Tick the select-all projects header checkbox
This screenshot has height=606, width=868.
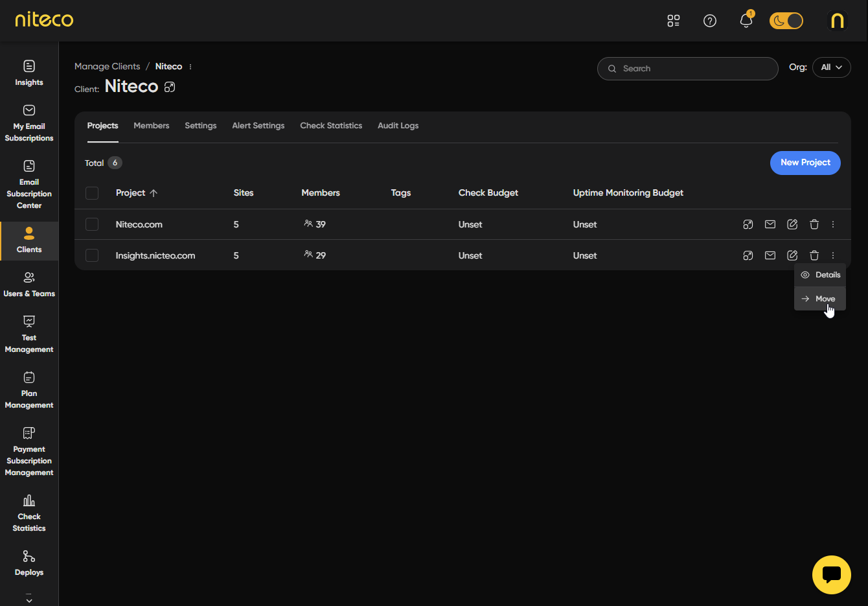pyautogui.click(x=92, y=193)
